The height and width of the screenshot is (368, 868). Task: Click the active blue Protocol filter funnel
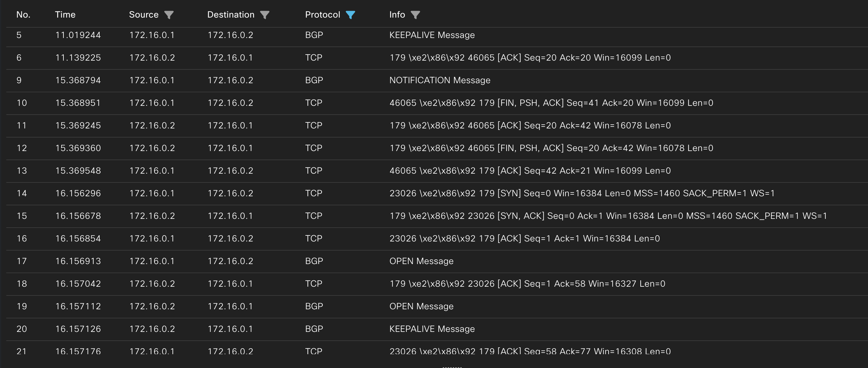pos(351,14)
